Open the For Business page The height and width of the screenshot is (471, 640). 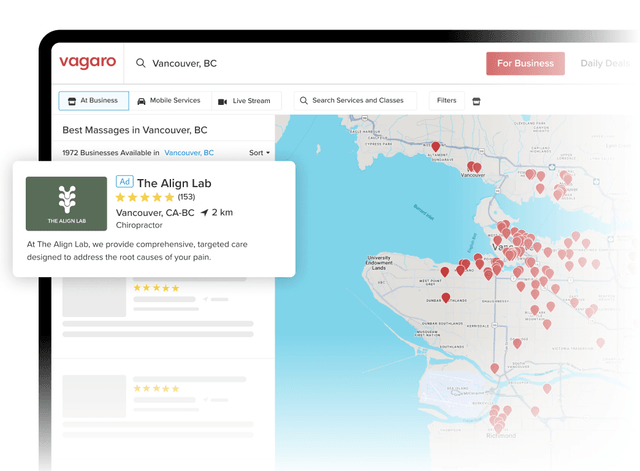(x=525, y=63)
